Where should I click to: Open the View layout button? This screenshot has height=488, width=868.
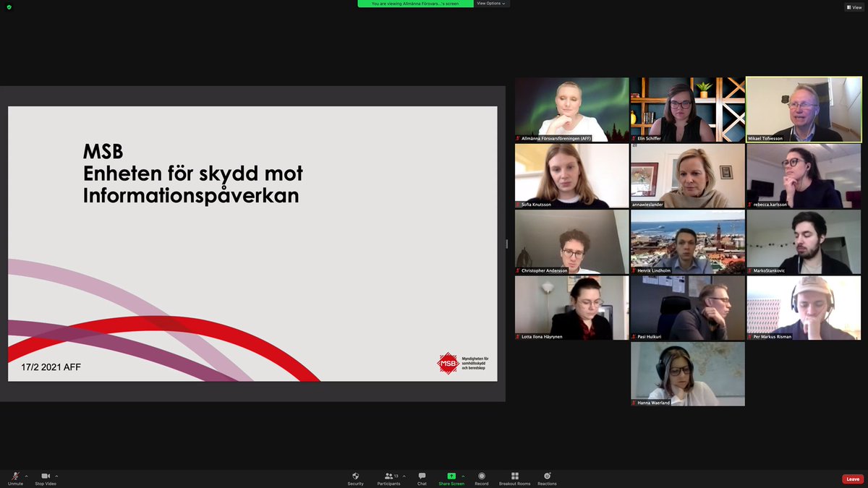point(854,7)
